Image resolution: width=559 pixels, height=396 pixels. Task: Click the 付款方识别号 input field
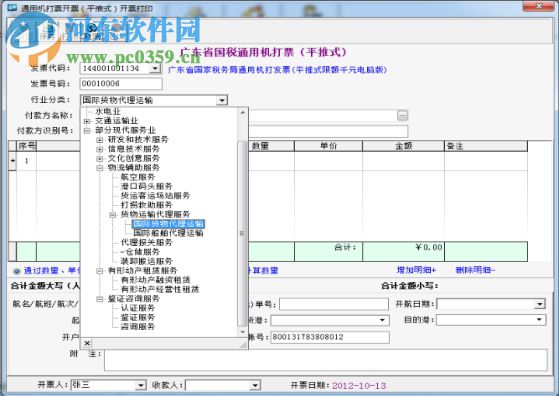click(x=328, y=131)
